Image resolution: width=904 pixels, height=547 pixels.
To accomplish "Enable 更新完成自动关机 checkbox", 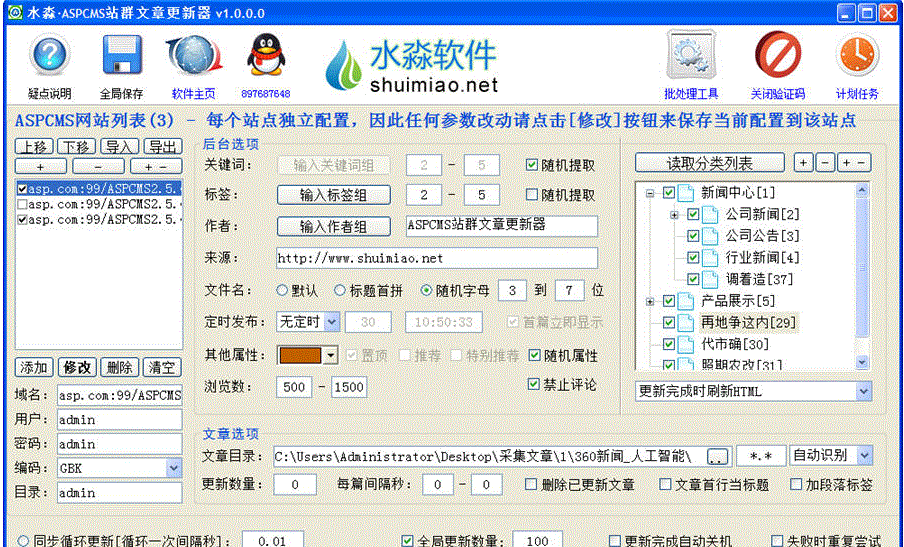I will [x=615, y=541].
